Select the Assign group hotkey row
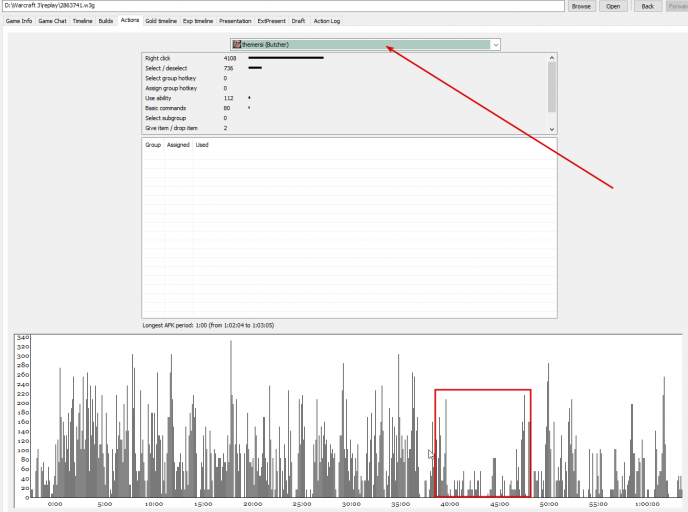Viewport: 688px width, 512px height. coord(344,88)
